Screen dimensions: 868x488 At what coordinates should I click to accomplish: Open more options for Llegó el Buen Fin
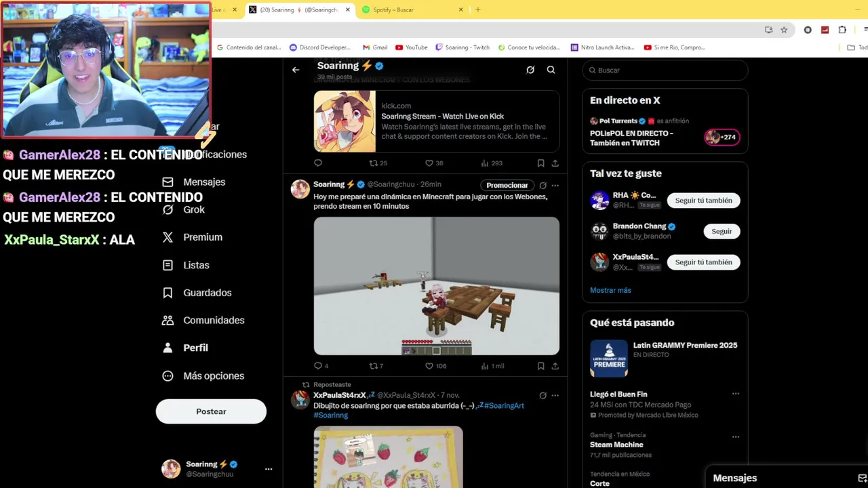(x=736, y=394)
